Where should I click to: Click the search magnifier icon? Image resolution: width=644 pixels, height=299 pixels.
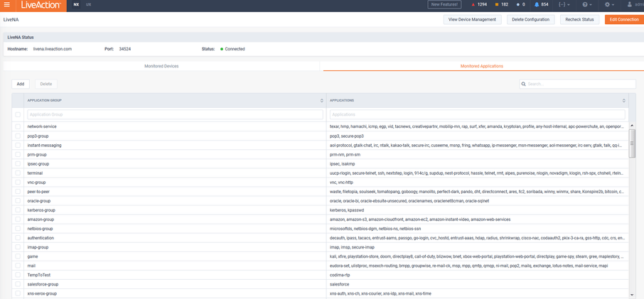(x=524, y=84)
